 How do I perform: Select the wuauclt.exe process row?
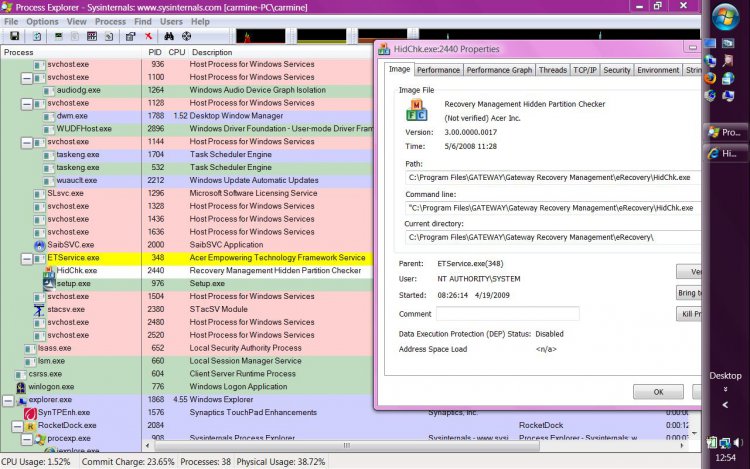point(187,180)
